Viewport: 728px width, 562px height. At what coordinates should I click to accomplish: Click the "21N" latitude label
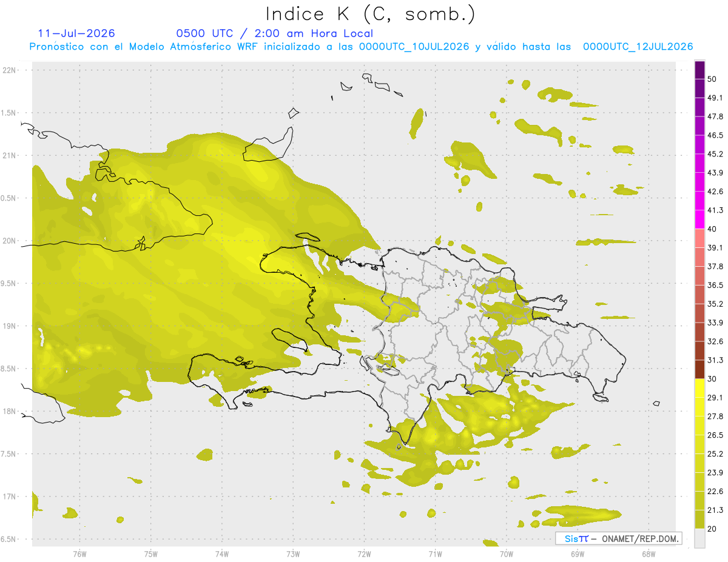[10, 155]
